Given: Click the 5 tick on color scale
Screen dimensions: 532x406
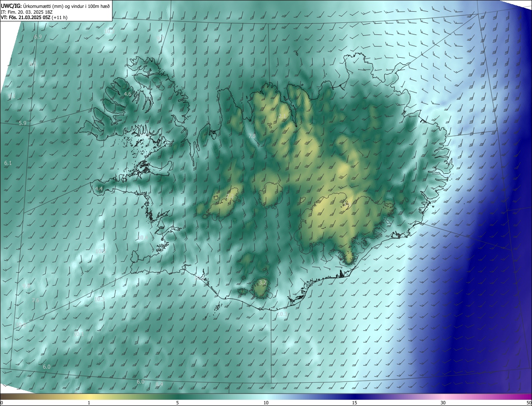Looking at the screenshot, I should click(x=177, y=403).
